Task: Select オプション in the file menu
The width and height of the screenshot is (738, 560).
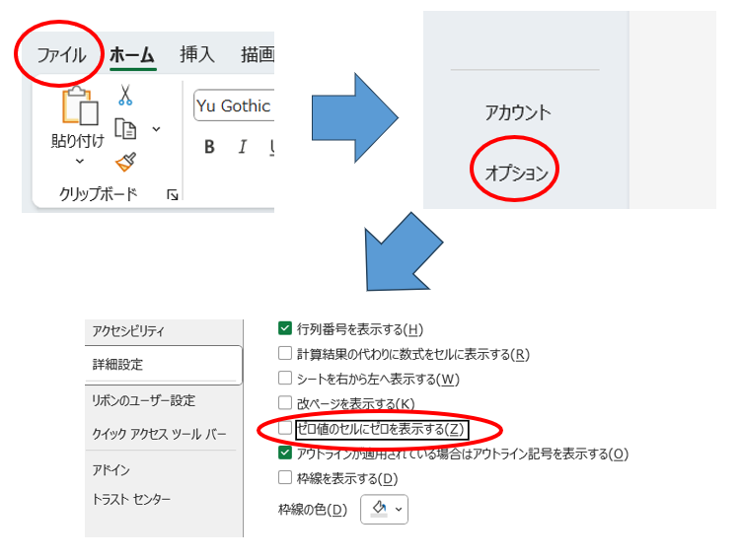Action: pos(516,174)
